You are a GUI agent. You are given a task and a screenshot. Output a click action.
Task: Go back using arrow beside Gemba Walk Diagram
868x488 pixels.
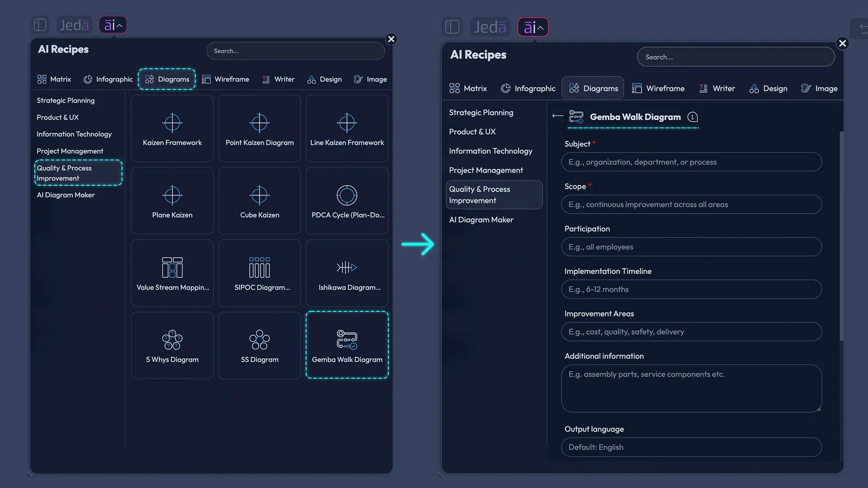557,116
